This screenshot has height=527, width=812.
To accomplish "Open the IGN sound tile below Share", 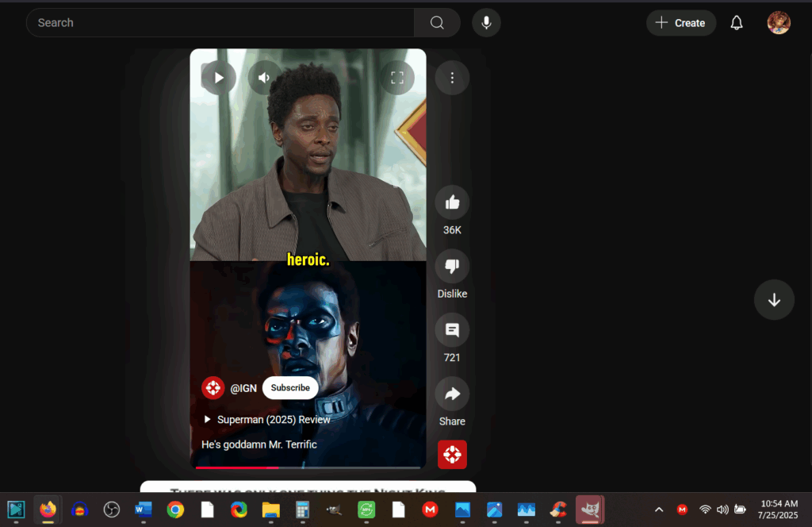I will coord(452,455).
